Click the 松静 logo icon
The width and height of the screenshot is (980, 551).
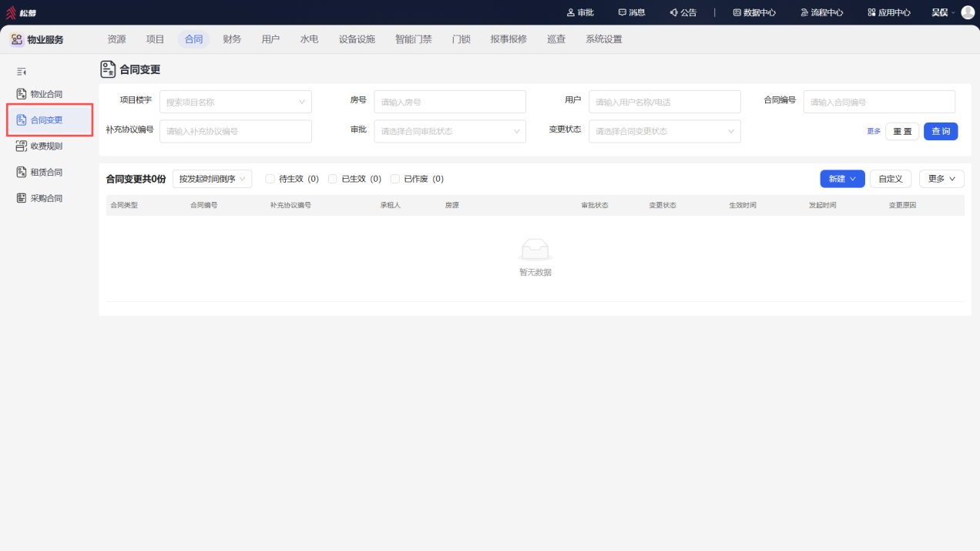point(11,12)
